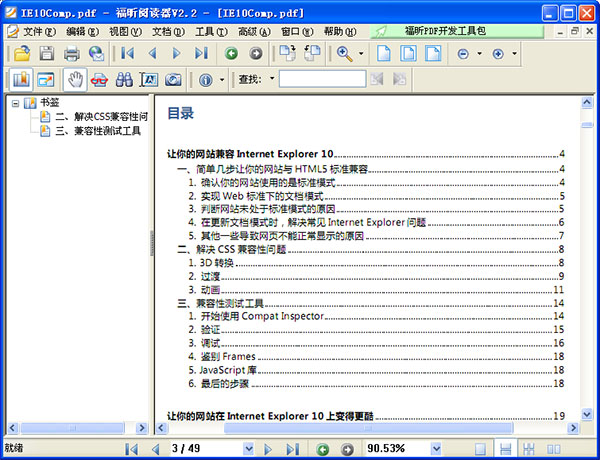
Task: Email the PDF via the globe envelope icon
Action: 96,53
